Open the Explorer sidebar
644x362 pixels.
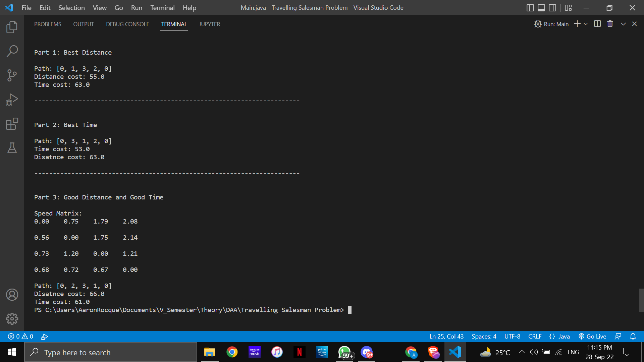click(12, 27)
